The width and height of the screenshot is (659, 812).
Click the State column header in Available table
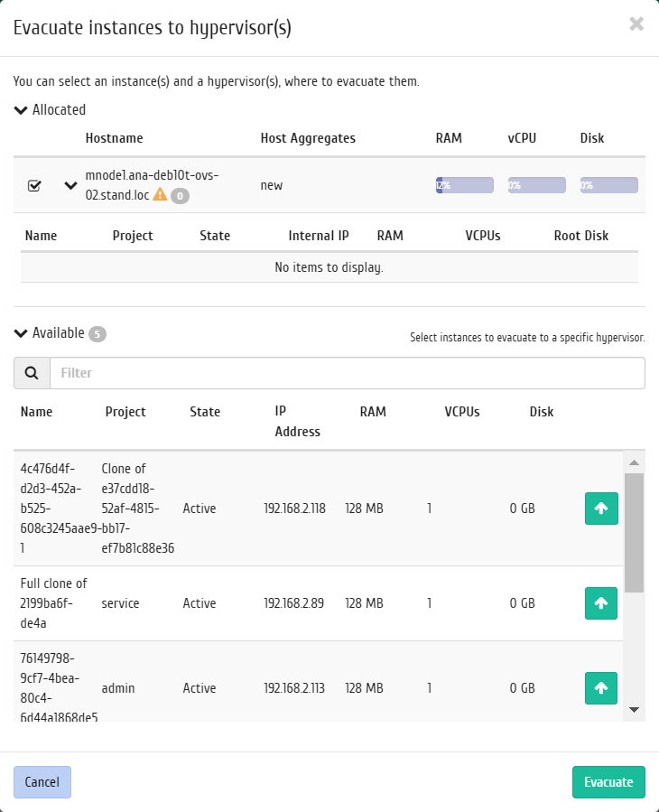pos(205,412)
